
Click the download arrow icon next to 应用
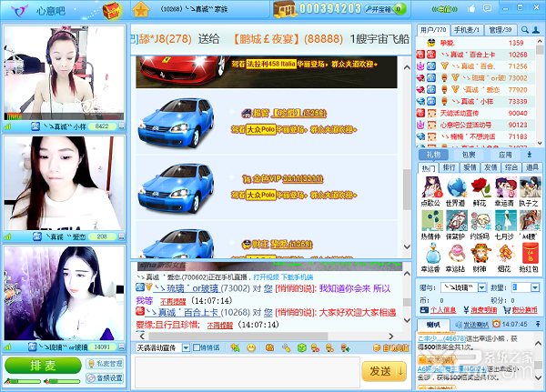(x=530, y=155)
